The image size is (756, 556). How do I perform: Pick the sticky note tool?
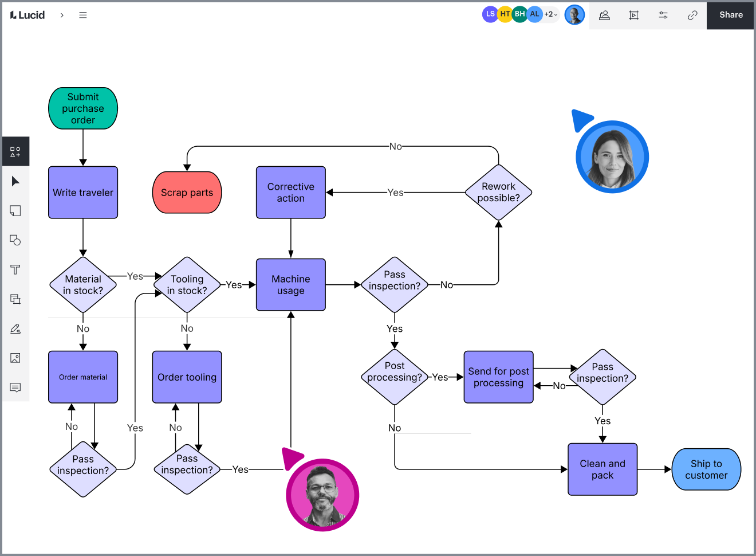(15, 211)
